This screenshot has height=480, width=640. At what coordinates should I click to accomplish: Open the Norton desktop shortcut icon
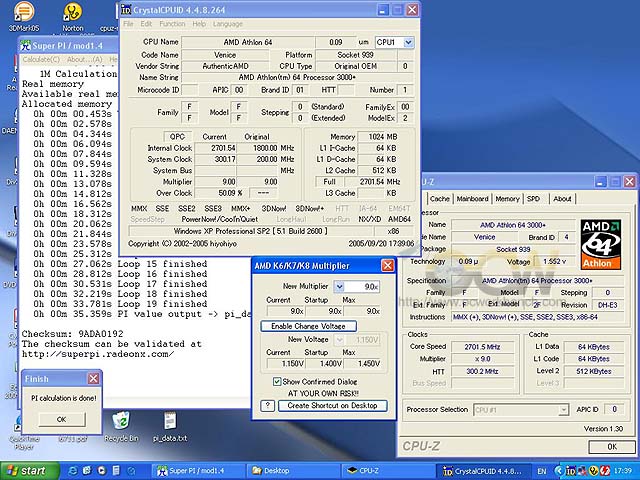[73, 16]
